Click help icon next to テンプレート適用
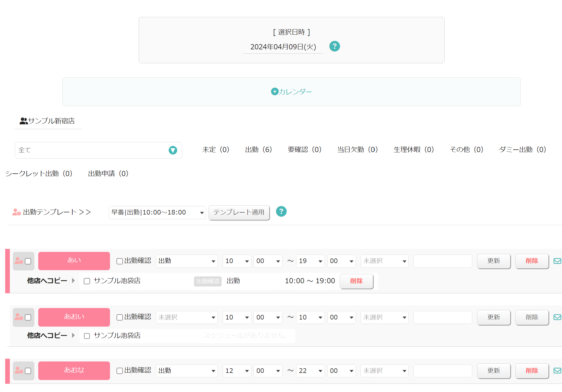 click(281, 212)
